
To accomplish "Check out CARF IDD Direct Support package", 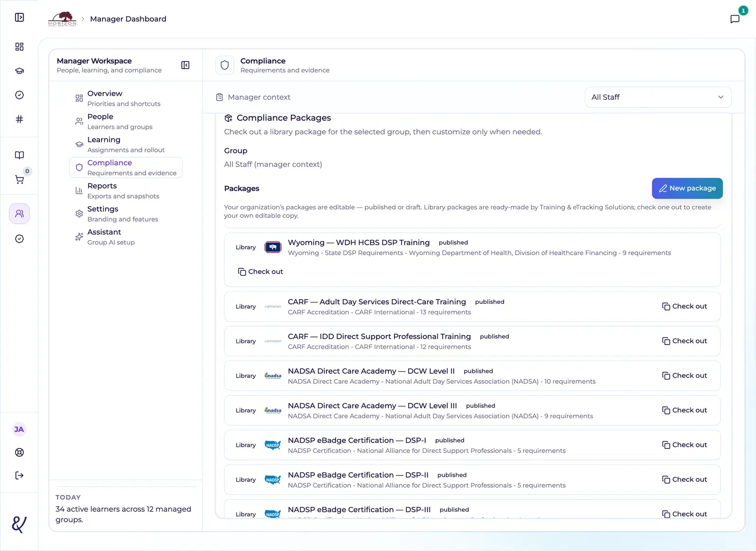I will point(684,341).
